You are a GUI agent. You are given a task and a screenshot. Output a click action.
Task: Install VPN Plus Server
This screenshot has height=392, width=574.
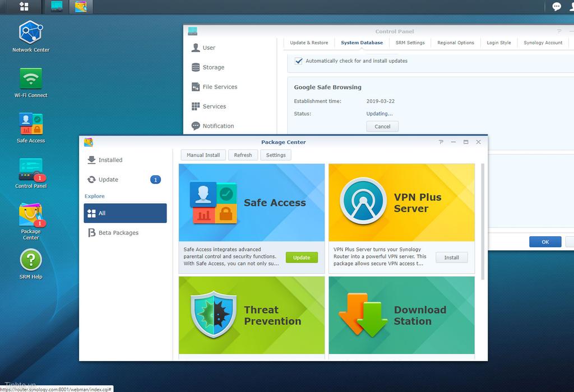(x=451, y=258)
